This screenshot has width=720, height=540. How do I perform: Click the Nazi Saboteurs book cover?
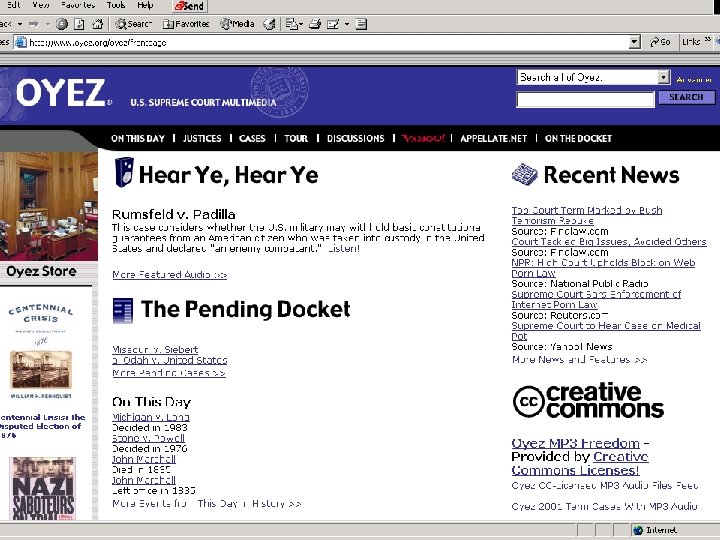pos(42,489)
